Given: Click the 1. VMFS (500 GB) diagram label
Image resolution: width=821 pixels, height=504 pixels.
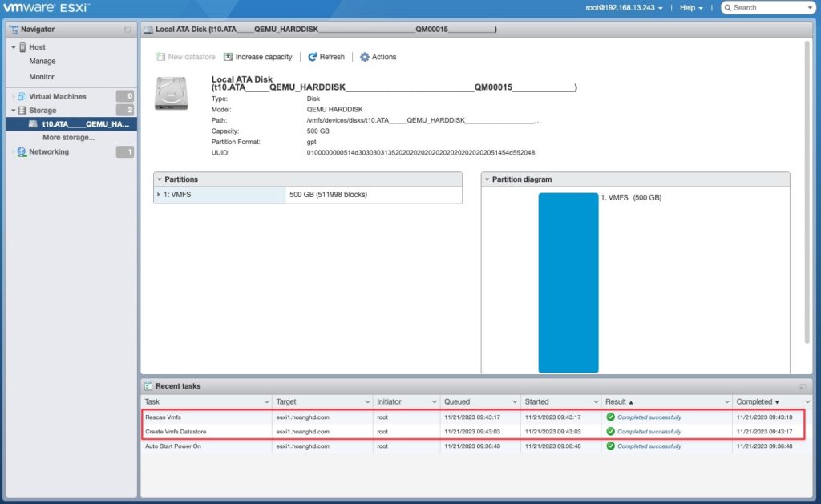Looking at the screenshot, I should (x=631, y=197).
